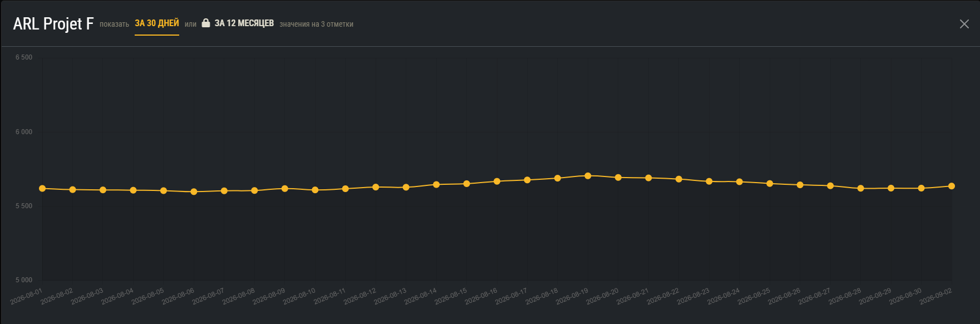This screenshot has height=324, width=980.
Task: Click the data point for 2026-08-16
Action: pos(497,181)
